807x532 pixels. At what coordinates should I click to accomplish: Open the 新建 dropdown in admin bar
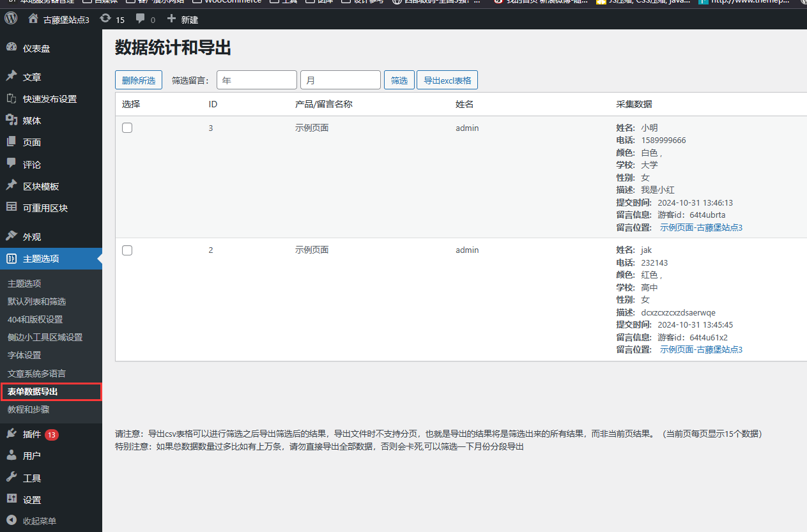183,19
